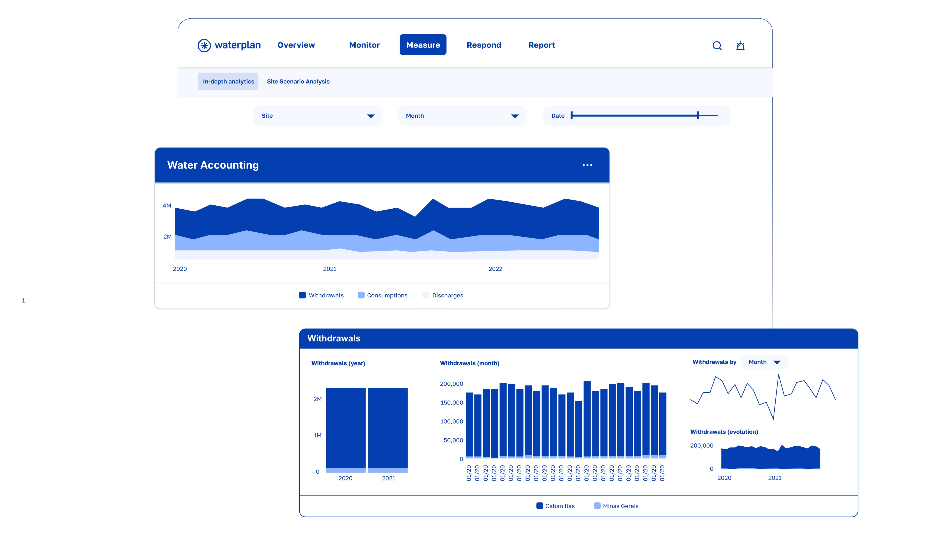This screenshot has width=950, height=560.
Task: Click In-depth analytics button
Action: 228,82
